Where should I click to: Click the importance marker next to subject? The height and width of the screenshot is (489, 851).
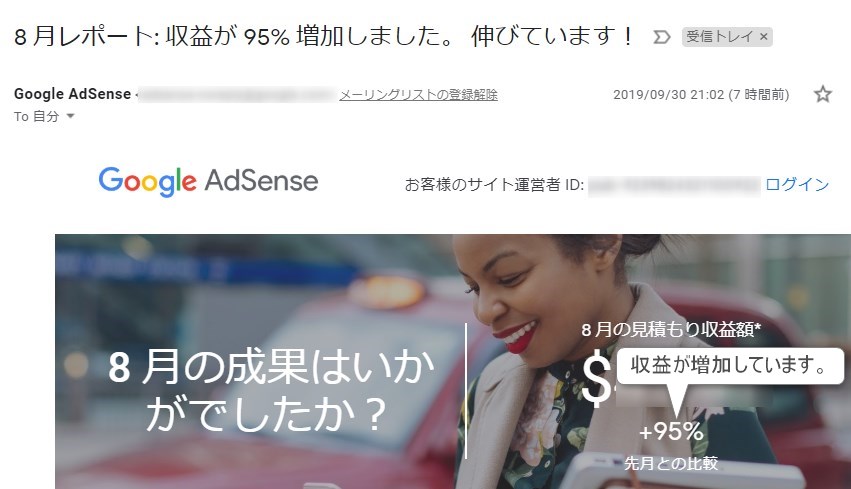662,37
